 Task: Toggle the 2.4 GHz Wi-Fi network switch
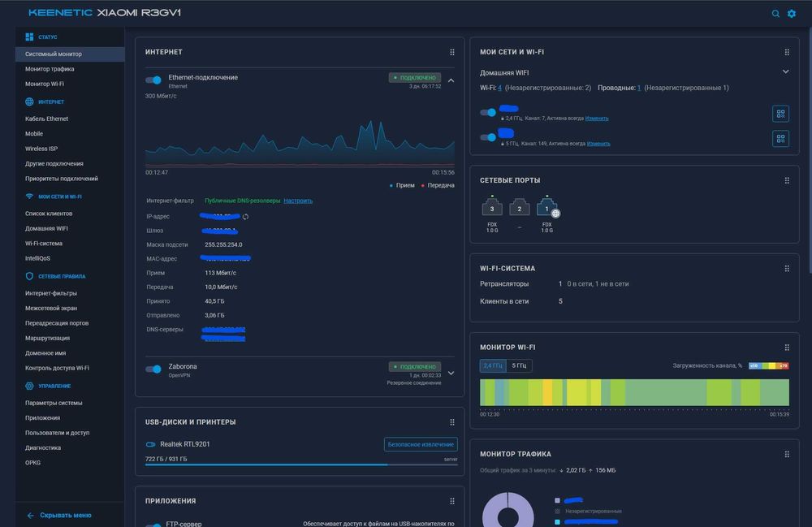tap(488, 112)
